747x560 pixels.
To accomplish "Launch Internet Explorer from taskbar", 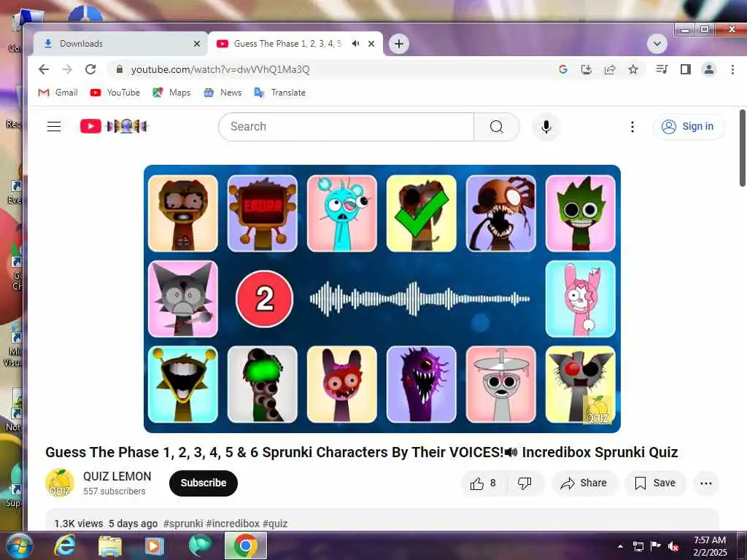I will pyautogui.click(x=64, y=545).
